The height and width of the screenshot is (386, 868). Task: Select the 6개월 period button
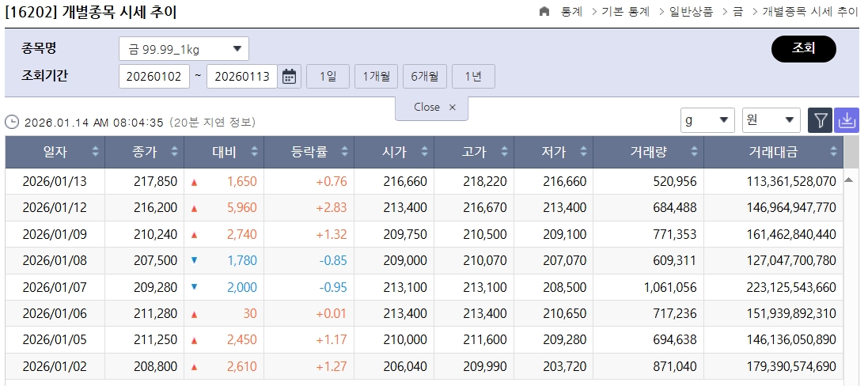coord(425,77)
